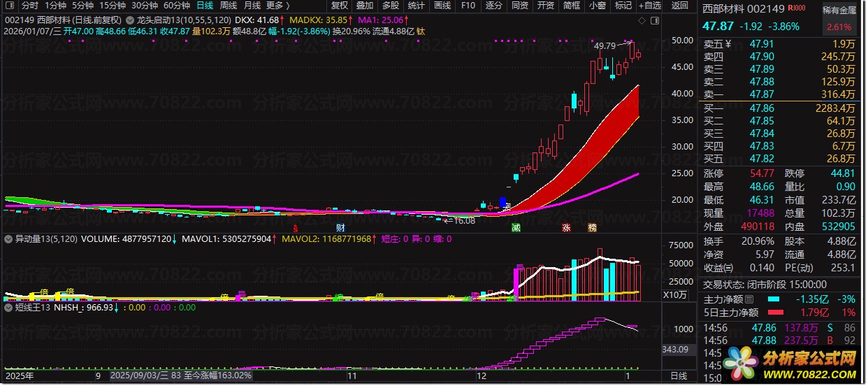Add stock via +自选 button

click(x=649, y=6)
